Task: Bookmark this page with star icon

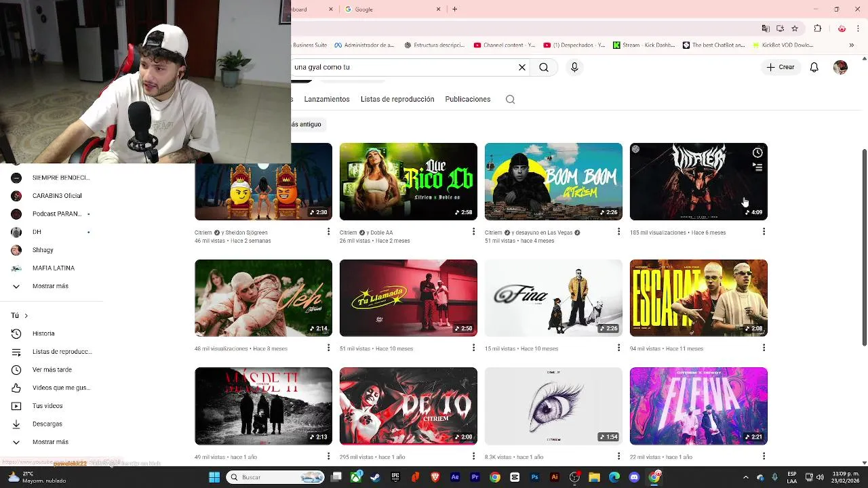Action: click(x=795, y=28)
